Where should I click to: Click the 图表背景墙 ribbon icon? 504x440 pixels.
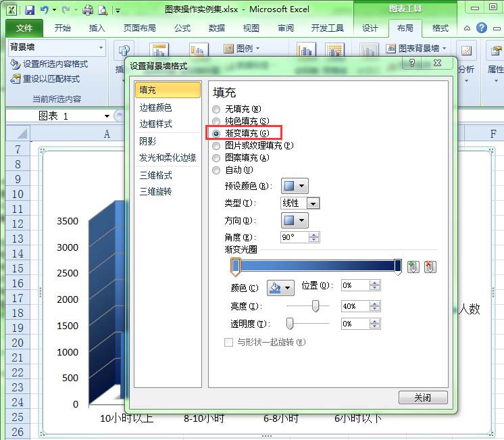click(x=390, y=49)
